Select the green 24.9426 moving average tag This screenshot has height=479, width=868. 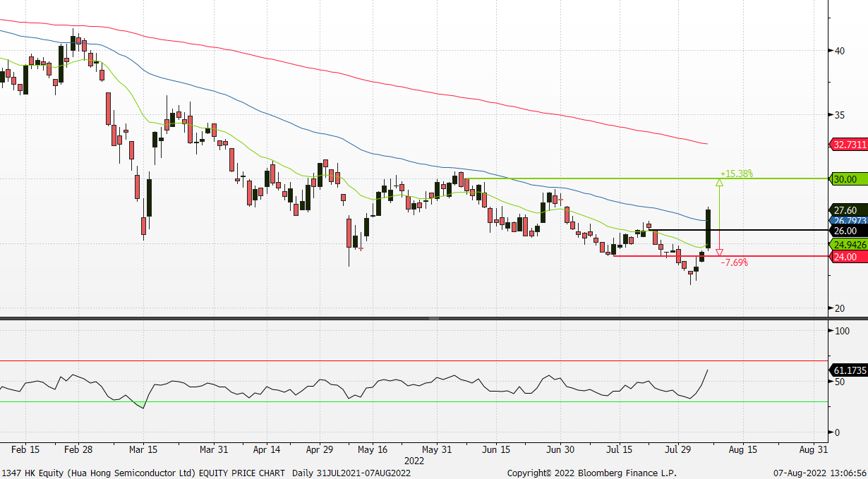[x=849, y=245]
